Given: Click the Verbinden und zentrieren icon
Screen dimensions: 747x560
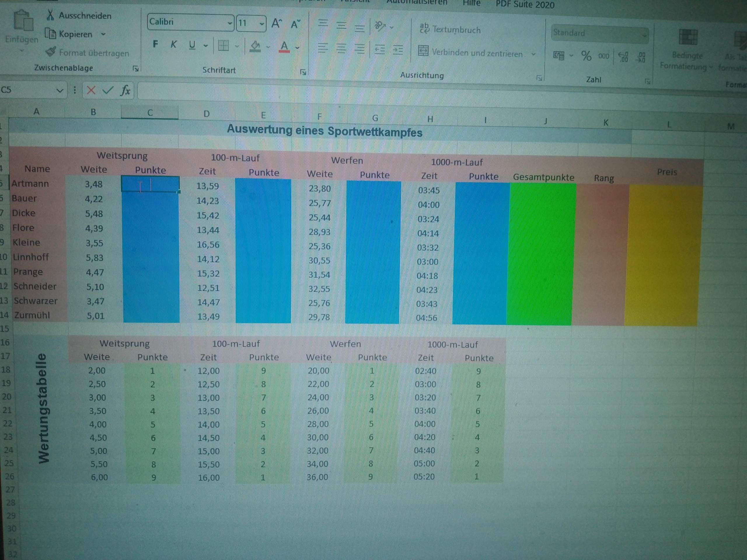Looking at the screenshot, I should click(x=423, y=51).
